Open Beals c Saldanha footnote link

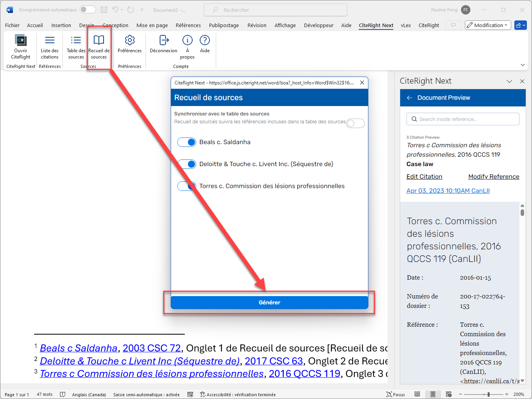coord(78,348)
